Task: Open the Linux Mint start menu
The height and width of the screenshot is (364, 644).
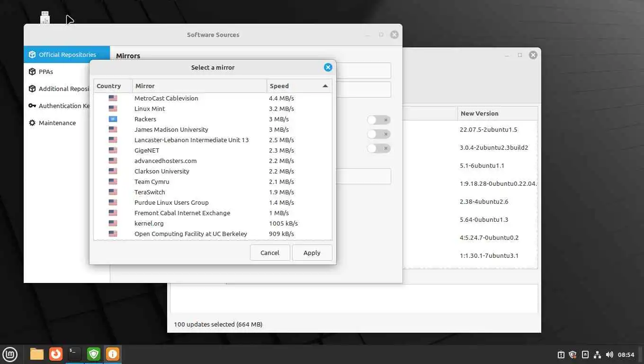Action: coord(10,354)
